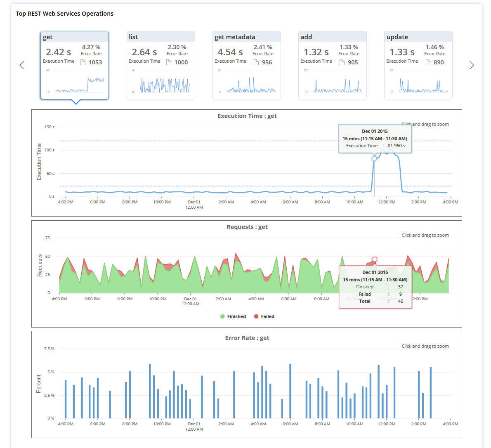491x448 pixels.
Task: Click the document icon beside 890
Action: click(428, 62)
